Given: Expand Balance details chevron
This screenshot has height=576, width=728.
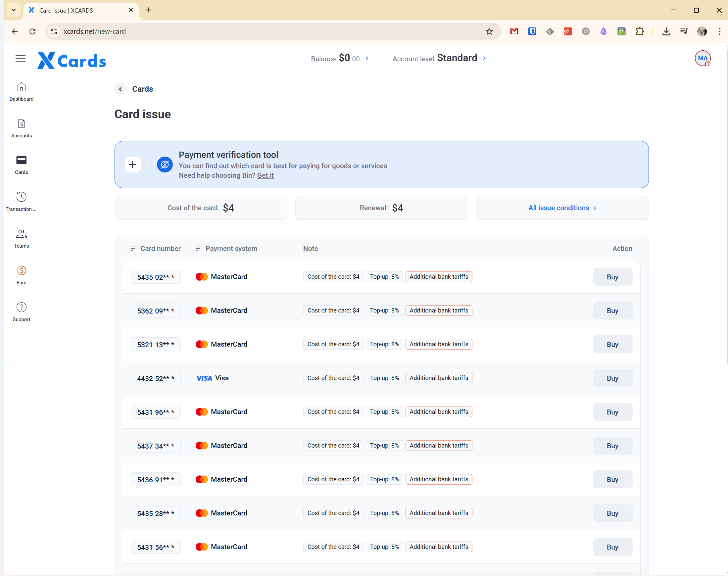Looking at the screenshot, I should [x=367, y=58].
